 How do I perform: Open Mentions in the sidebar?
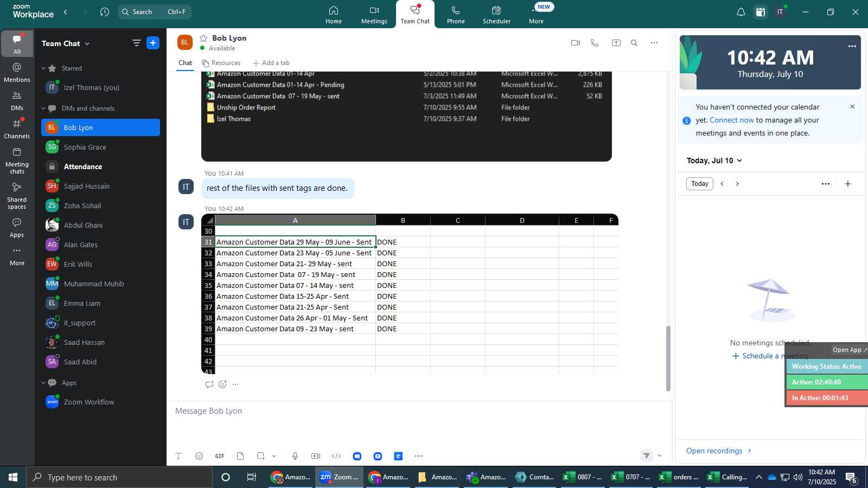pos(17,73)
